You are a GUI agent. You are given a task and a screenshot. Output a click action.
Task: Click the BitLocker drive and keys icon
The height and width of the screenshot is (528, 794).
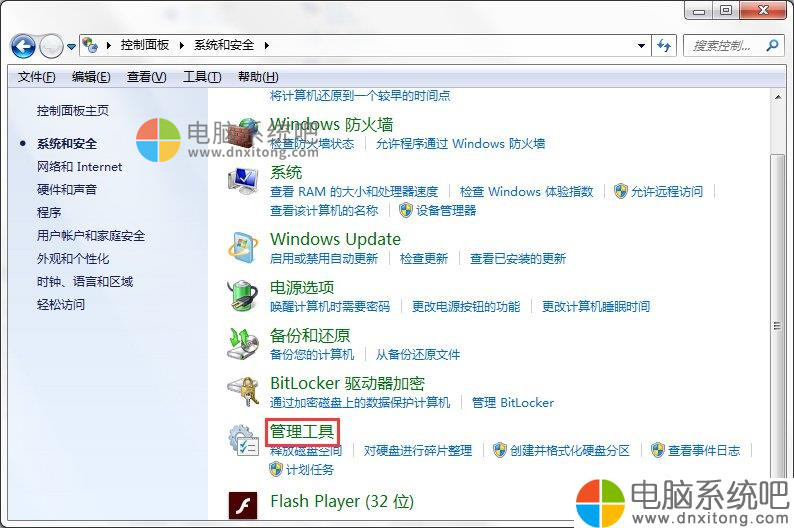(x=243, y=391)
